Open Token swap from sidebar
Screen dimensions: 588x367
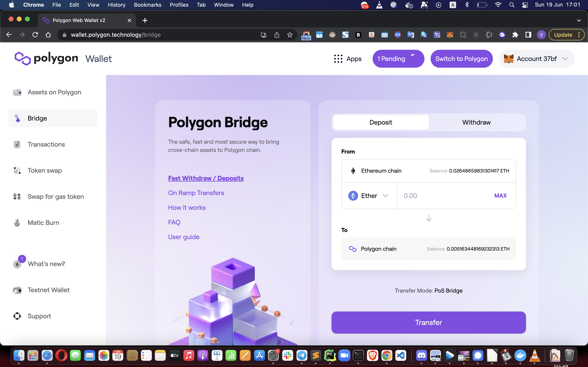tap(45, 170)
